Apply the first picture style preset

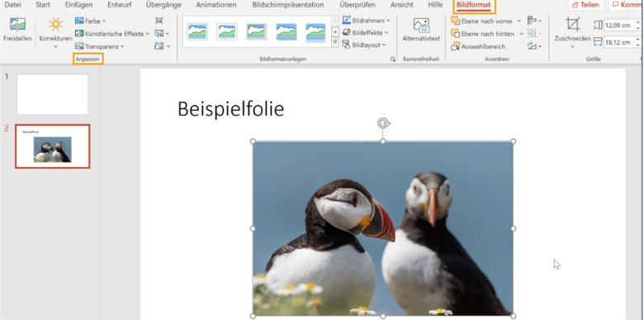tap(197, 31)
